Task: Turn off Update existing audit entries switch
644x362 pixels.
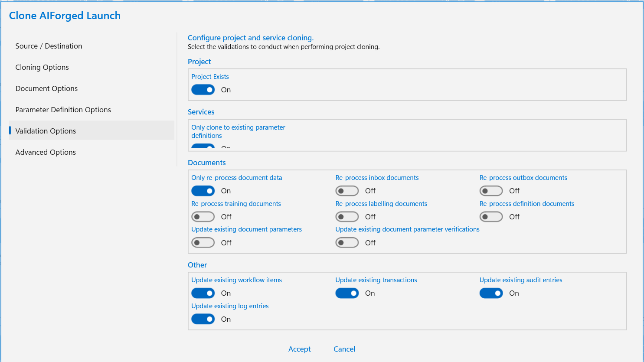Action: (491, 293)
